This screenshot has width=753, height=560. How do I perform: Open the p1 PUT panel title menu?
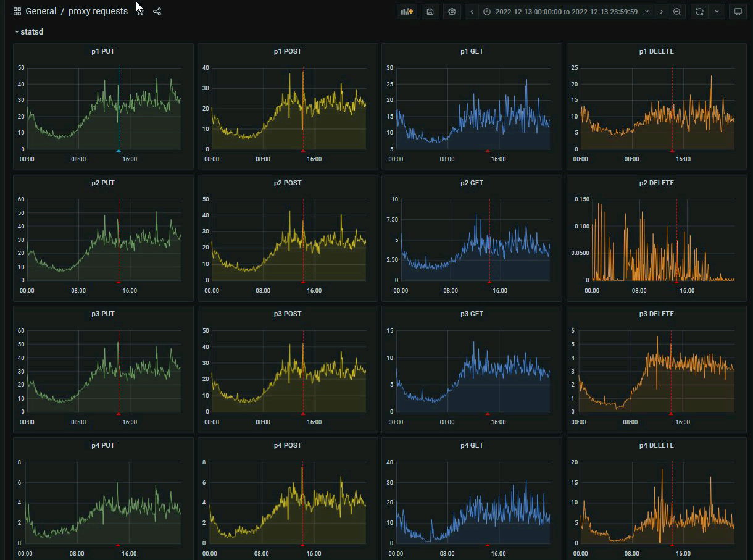[103, 52]
